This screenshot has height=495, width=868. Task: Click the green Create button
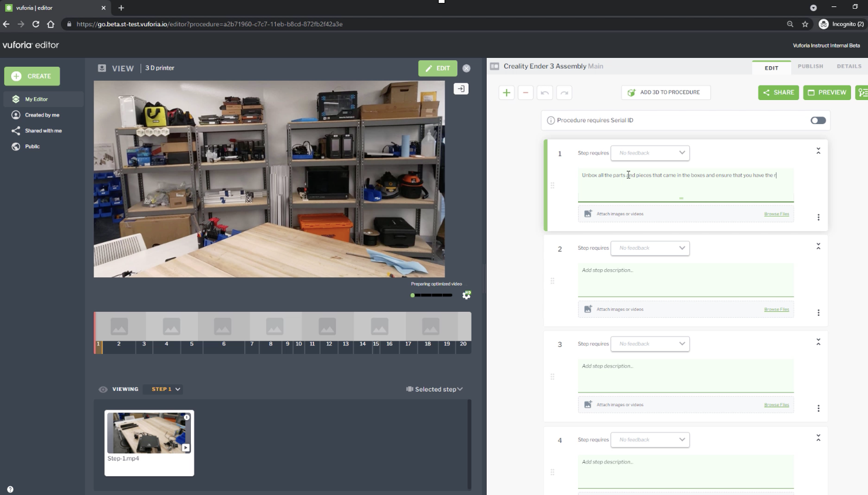(x=32, y=76)
